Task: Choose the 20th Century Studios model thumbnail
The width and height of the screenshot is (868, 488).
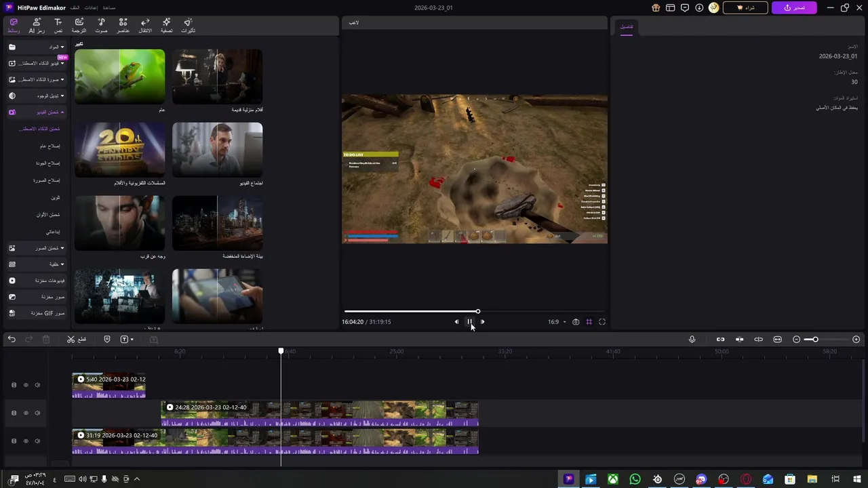Action: click(x=119, y=150)
